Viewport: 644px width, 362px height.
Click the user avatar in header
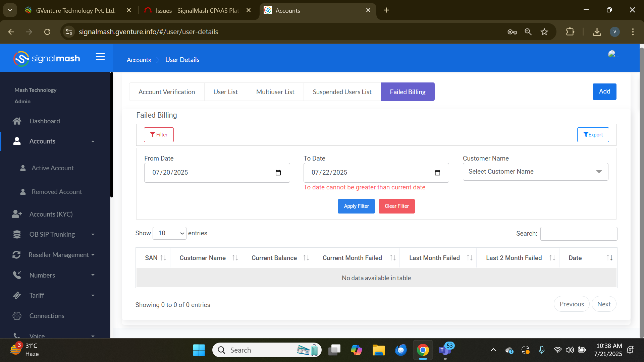(611, 54)
